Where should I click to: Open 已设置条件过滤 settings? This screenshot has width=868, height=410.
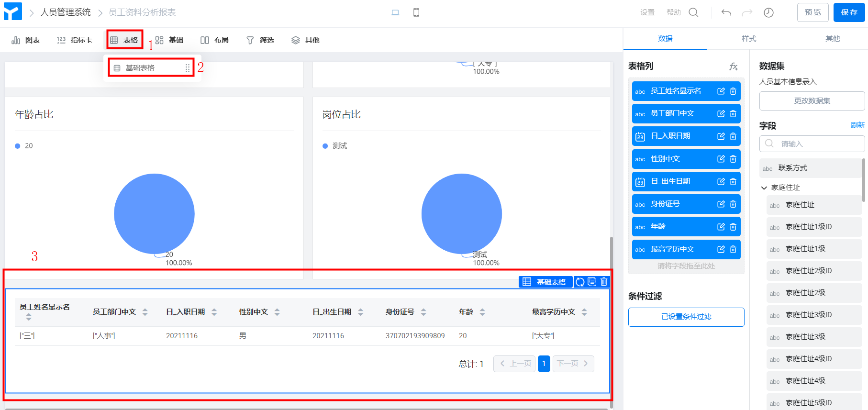[x=686, y=317]
